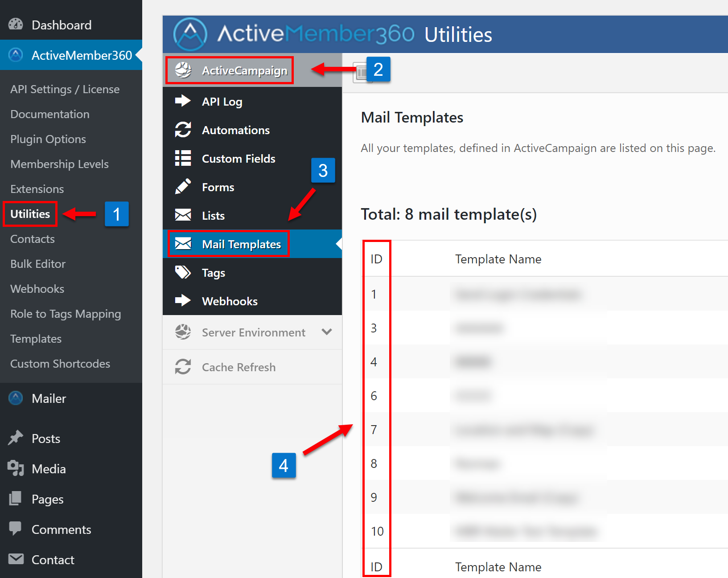
Task: Click the Posts pushpin icon
Action: tap(16, 438)
